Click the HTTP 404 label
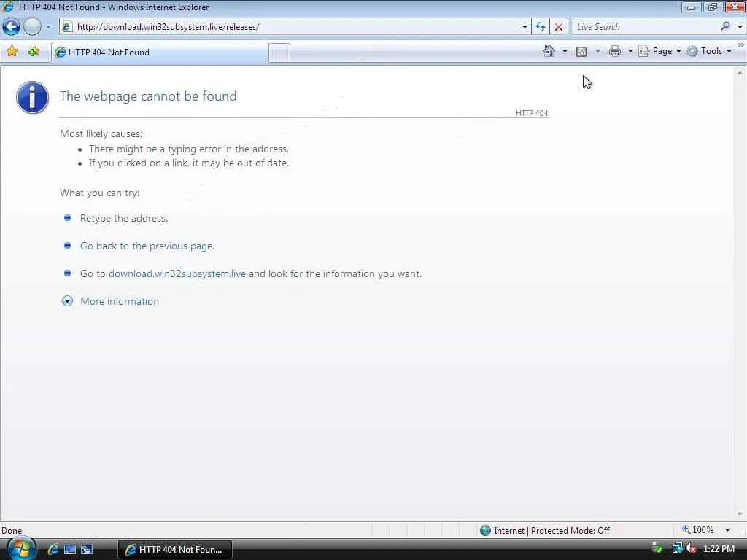747x560 pixels. point(532,113)
